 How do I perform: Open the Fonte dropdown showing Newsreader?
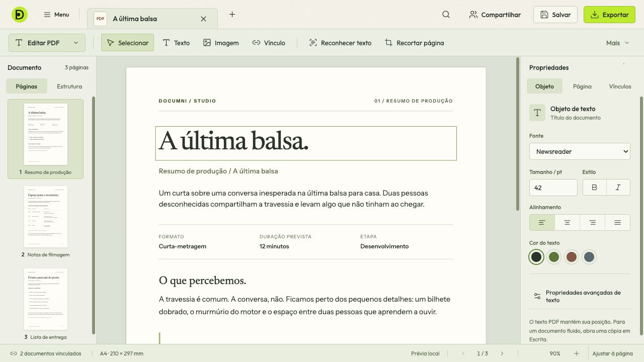point(580,151)
